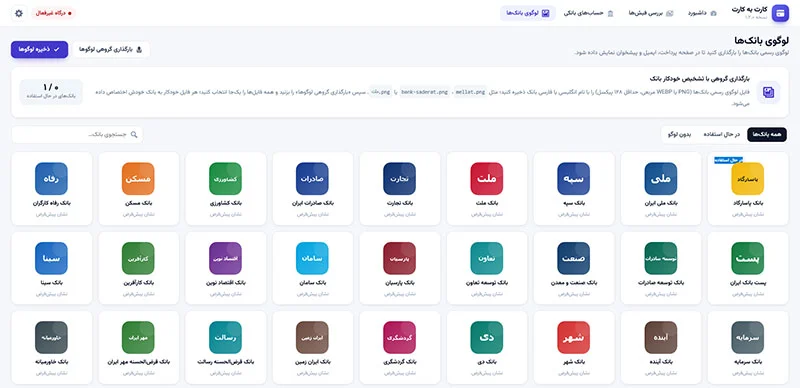The height and width of the screenshot is (388, 800).
Task: Click the bulk-upload section icon
Action: click(768, 92)
